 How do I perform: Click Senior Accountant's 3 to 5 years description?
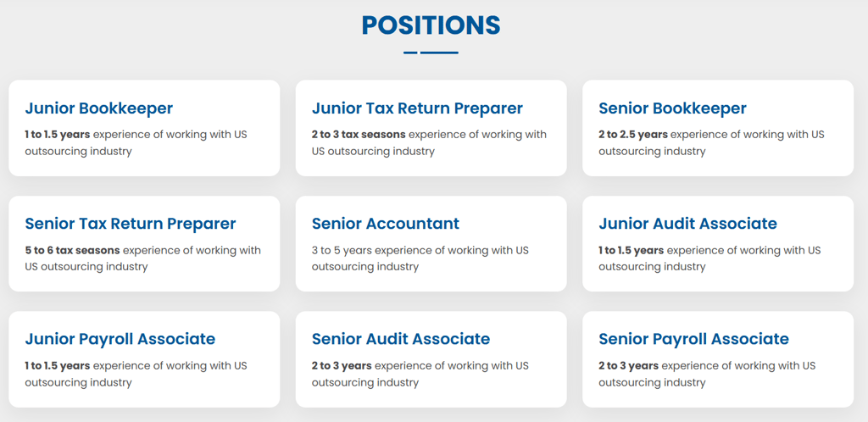[420, 258]
